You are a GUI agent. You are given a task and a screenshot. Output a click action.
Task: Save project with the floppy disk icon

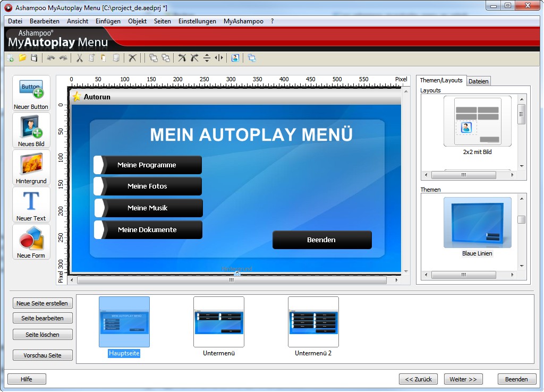pyautogui.click(x=34, y=58)
